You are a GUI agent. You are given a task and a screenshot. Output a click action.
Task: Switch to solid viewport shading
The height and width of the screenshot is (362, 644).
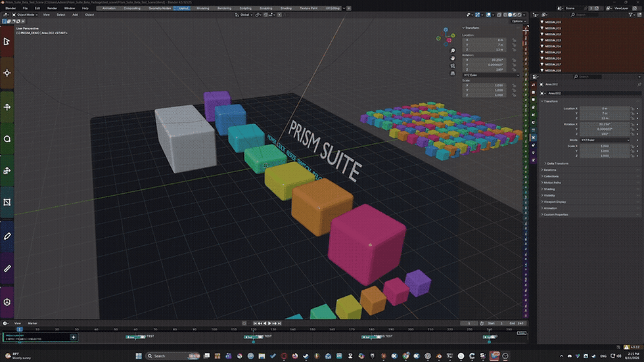(x=510, y=14)
